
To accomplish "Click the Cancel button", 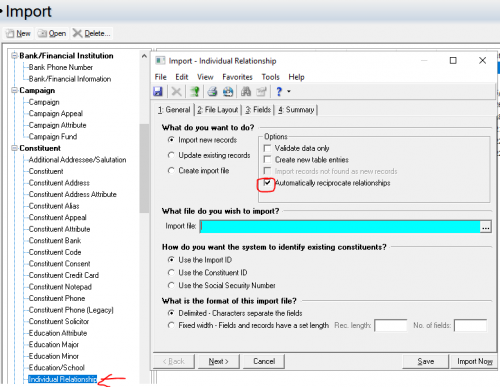I will coord(264,361).
